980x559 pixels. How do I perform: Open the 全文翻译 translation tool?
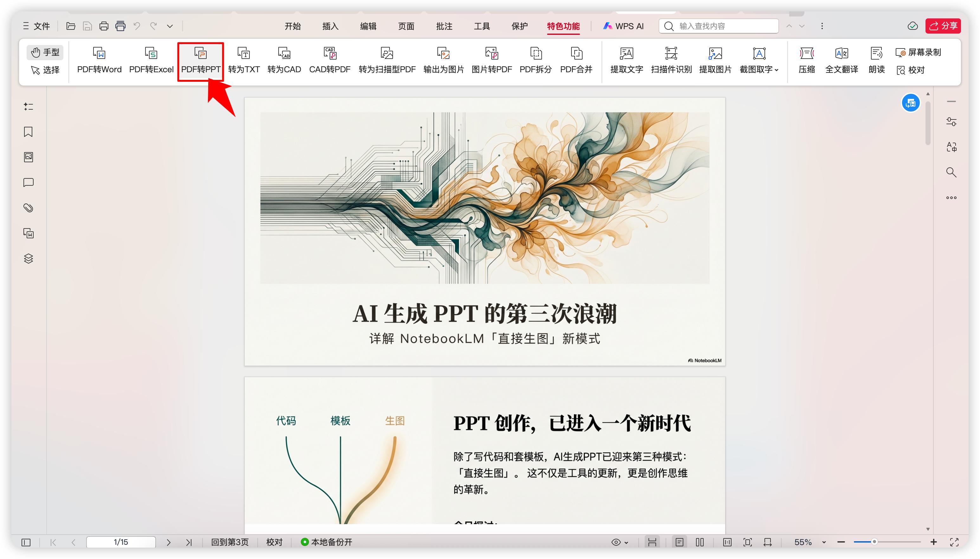pyautogui.click(x=841, y=60)
